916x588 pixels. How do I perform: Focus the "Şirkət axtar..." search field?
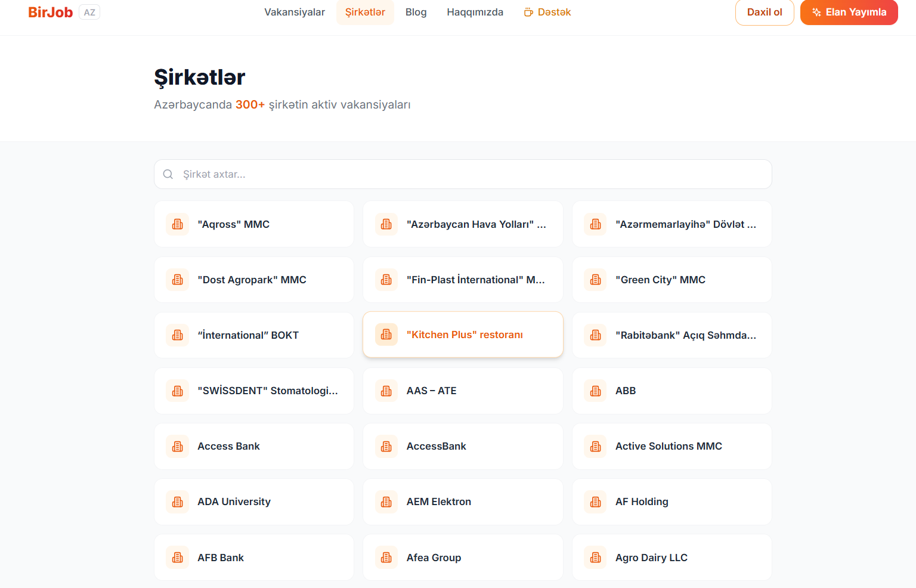tap(463, 174)
